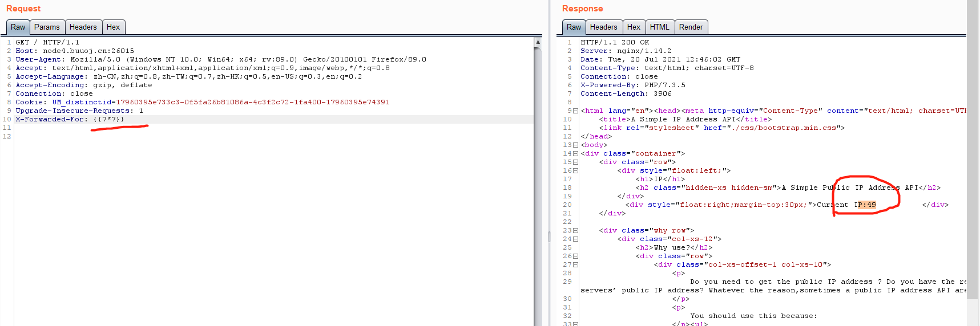Screen dimensions: 980x326
Task: Collapse the html tag fold on line 9
Action: pyautogui.click(x=575, y=111)
